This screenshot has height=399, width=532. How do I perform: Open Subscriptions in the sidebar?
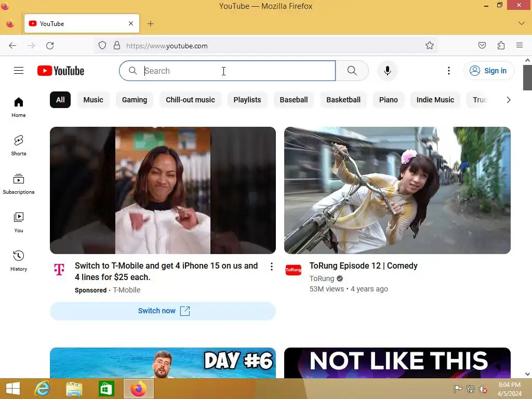19,184
